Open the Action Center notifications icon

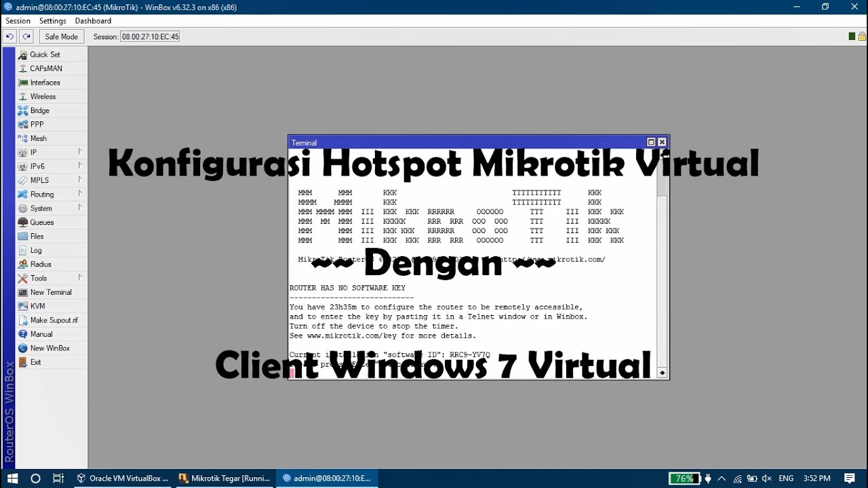(850, 479)
